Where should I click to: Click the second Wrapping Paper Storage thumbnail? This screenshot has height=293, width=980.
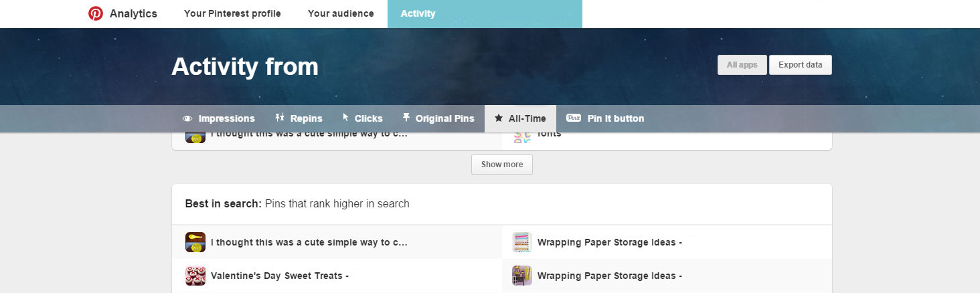pos(522,276)
